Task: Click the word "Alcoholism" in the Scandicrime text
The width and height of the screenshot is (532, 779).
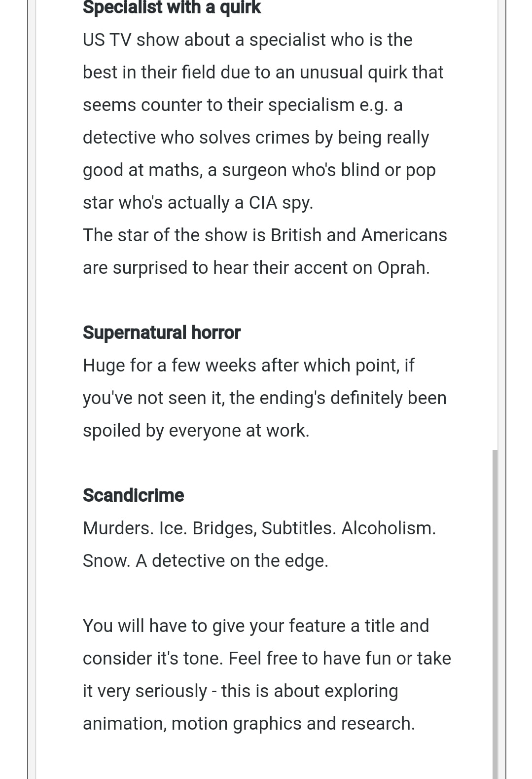Action: point(388,528)
